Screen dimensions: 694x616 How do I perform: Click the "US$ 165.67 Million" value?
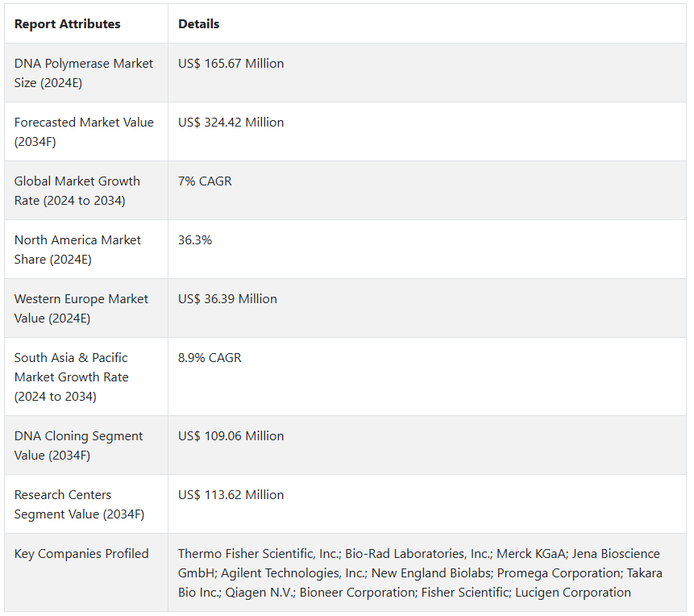tap(231, 64)
